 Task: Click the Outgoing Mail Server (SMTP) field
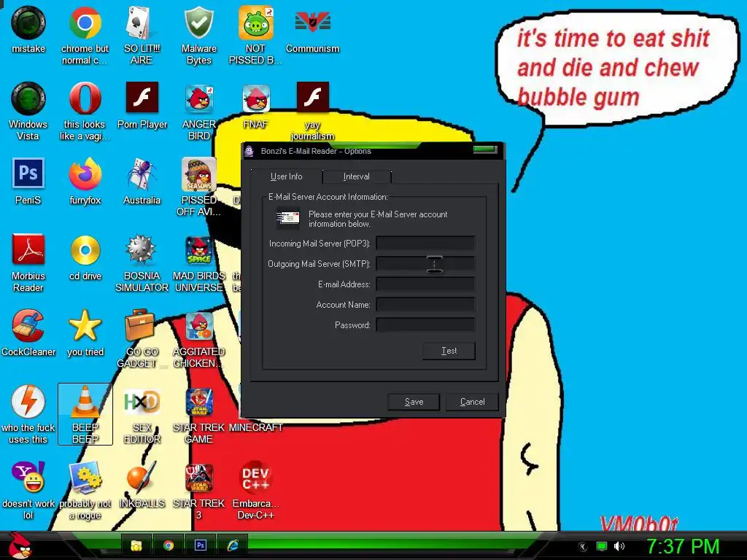(425, 264)
